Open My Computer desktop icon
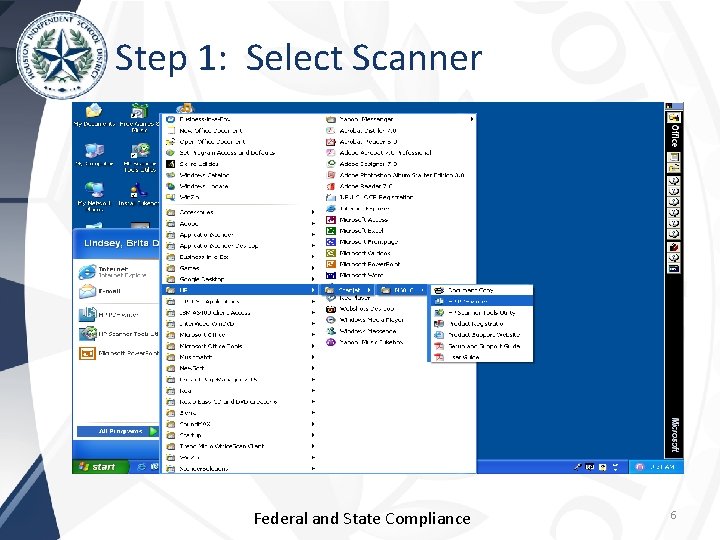This screenshot has width=720, height=540. click(94, 155)
